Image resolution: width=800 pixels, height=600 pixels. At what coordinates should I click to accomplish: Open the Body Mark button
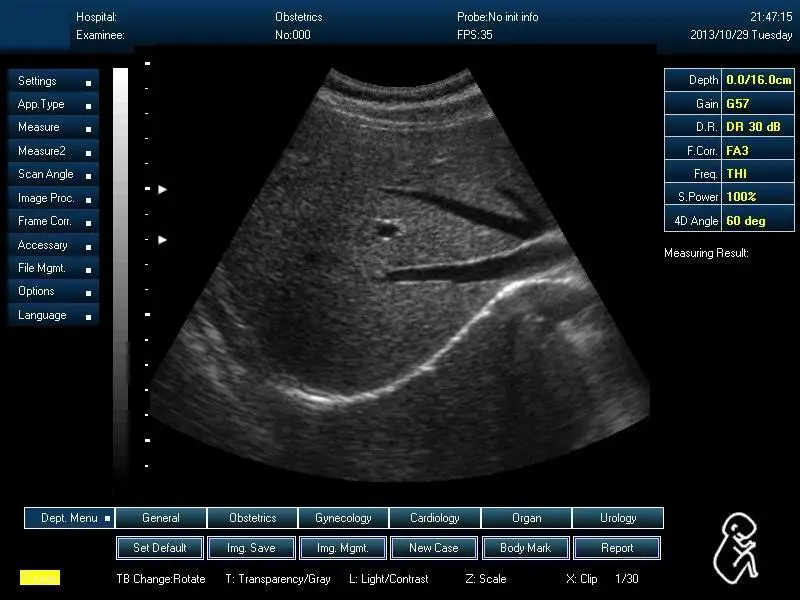pos(526,548)
